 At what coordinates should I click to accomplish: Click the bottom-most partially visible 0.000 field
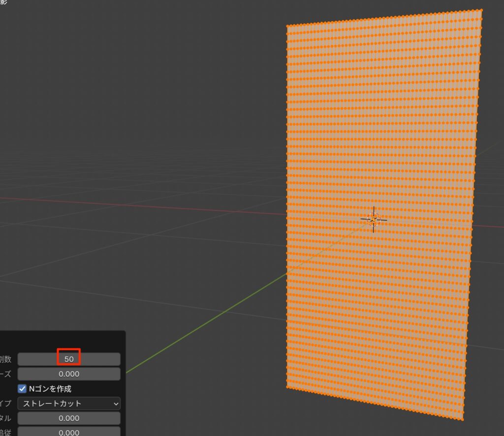[x=68, y=432]
